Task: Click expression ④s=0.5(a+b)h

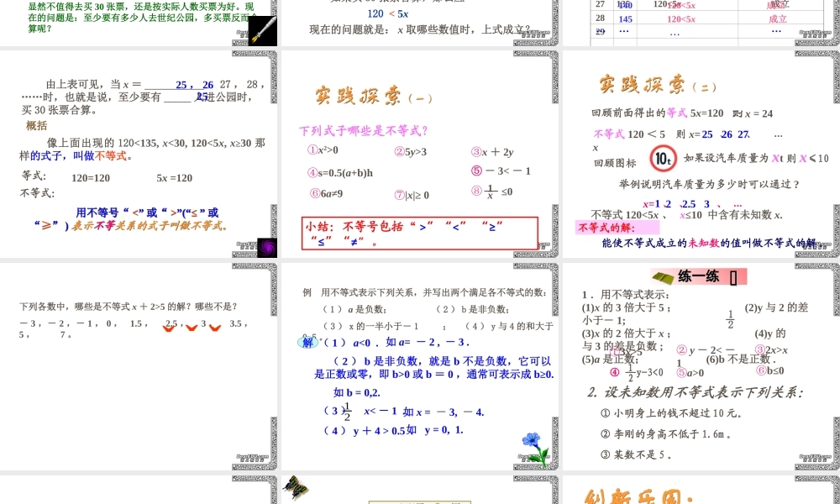Action: point(339,172)
